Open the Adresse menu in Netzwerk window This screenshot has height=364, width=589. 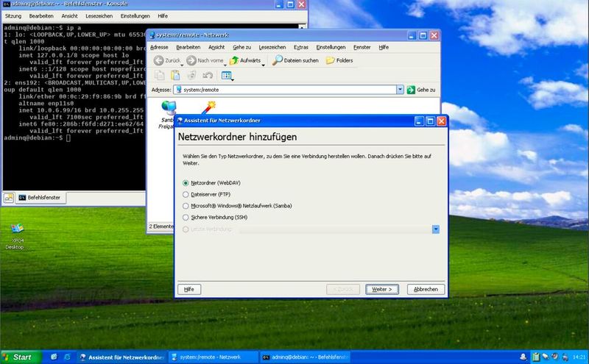tap(159, 47)
